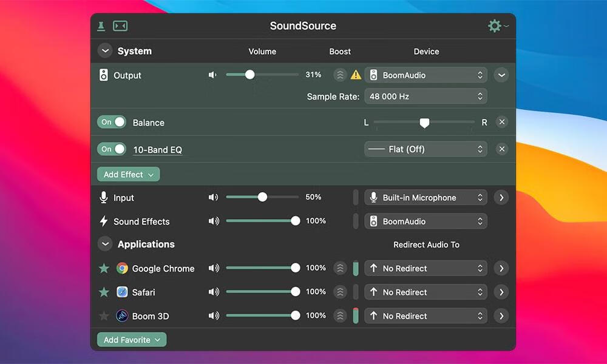Collapse the System section
The width and height of the screenshot is (607, 364).
coord(104,51)
